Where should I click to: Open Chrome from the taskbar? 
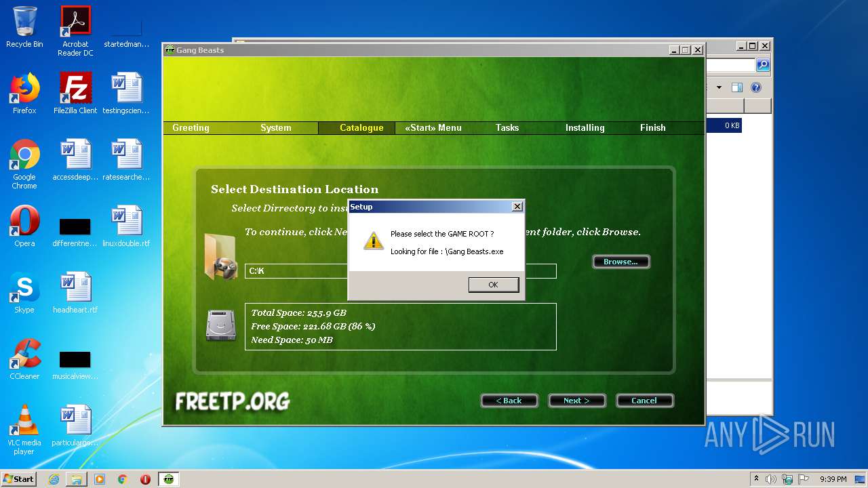point(122,479)
